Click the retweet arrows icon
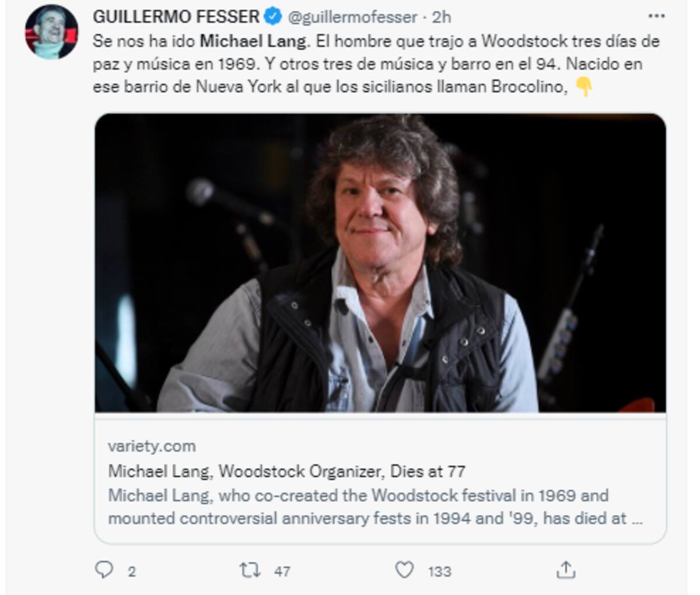The image size is (700, 595). [x=250, y=570]
